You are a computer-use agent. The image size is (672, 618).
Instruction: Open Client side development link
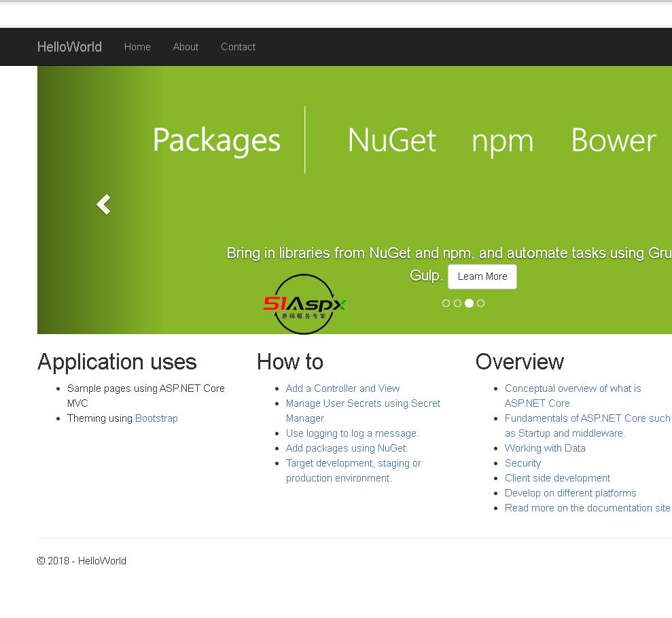557,478
